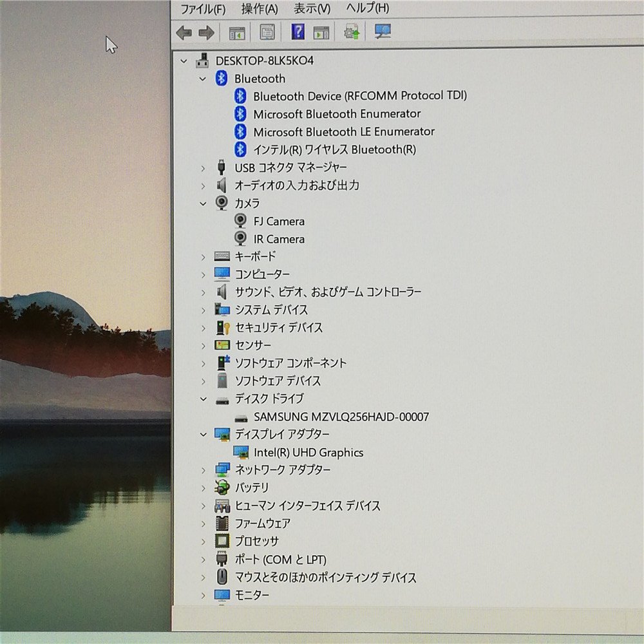Viewport: 644px width, 644px height.
Task: Expand the セキュリティ デバイス category
Action: tap(204, 328)
